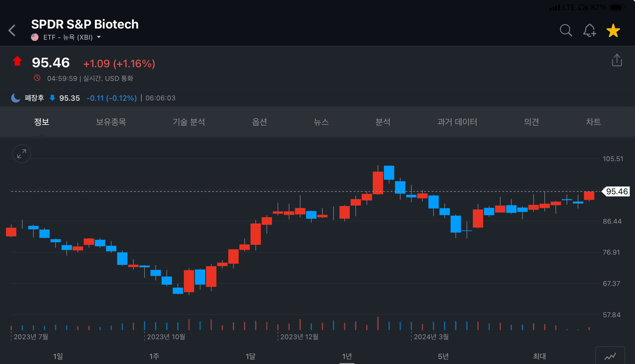Toggle the favorite star icon
The width and height of the screenshot is (635, 364).
613,30
